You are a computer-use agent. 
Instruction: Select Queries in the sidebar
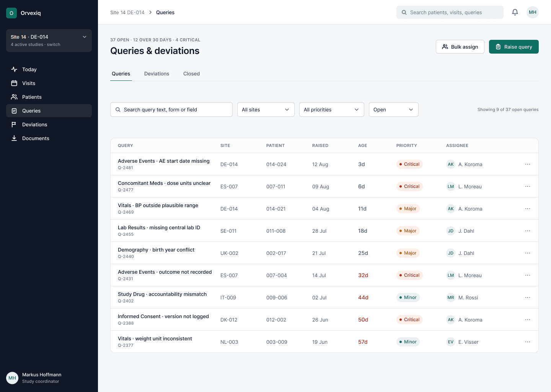click(x=49, y=111)
